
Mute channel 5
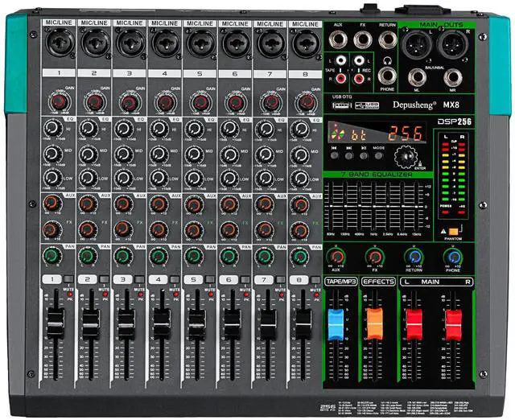pyautogui.click(x=210, y=279)
